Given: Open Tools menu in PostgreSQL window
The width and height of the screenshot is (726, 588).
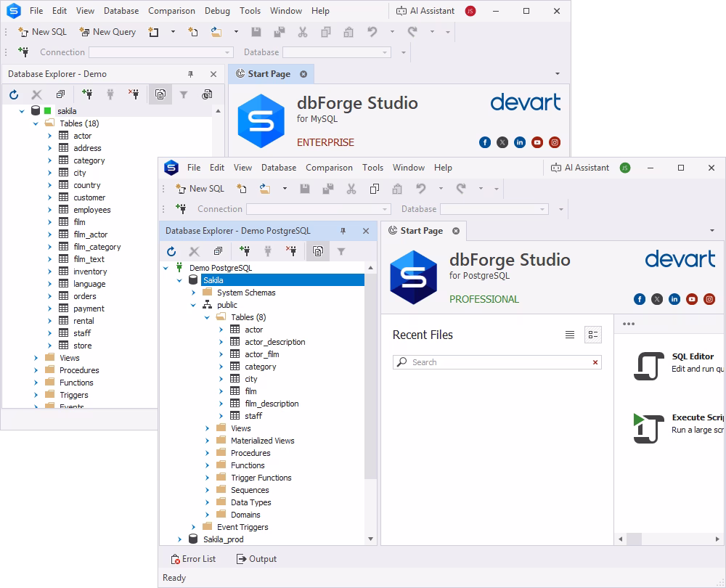Looking at the screenshot, I should [x=372, y=168].
